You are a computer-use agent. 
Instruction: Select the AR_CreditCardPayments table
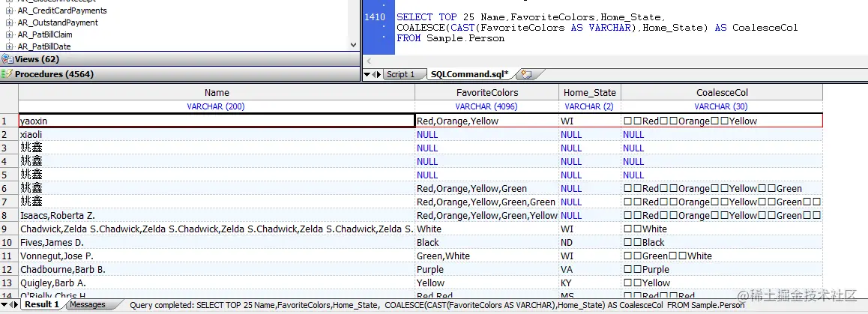(x=62, y=10)
